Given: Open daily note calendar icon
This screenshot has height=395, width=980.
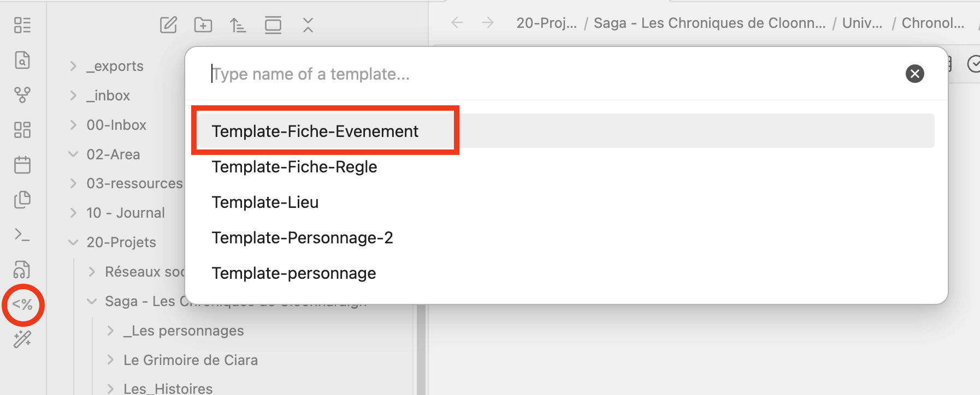Looking at the screenshot, I should (x=22, y=165).
